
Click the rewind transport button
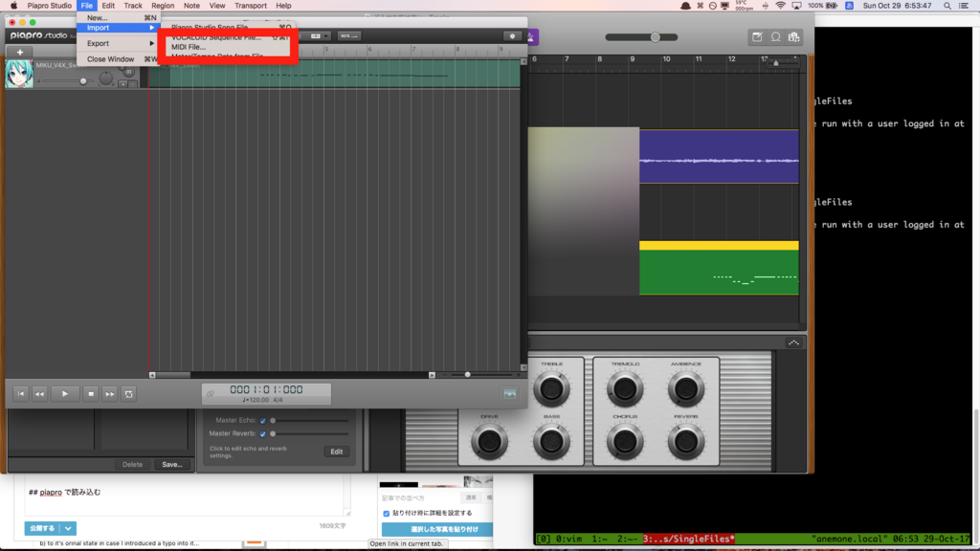39,394
